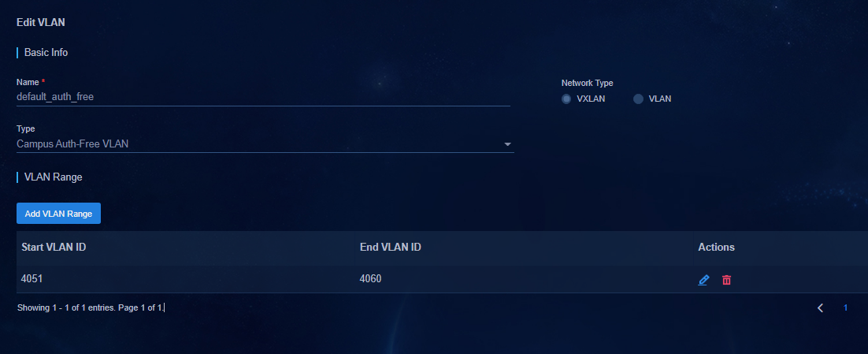Screen dimensions: 868x354
Task: Click the Basic Info section heading
Action: [x=46, y=53]
